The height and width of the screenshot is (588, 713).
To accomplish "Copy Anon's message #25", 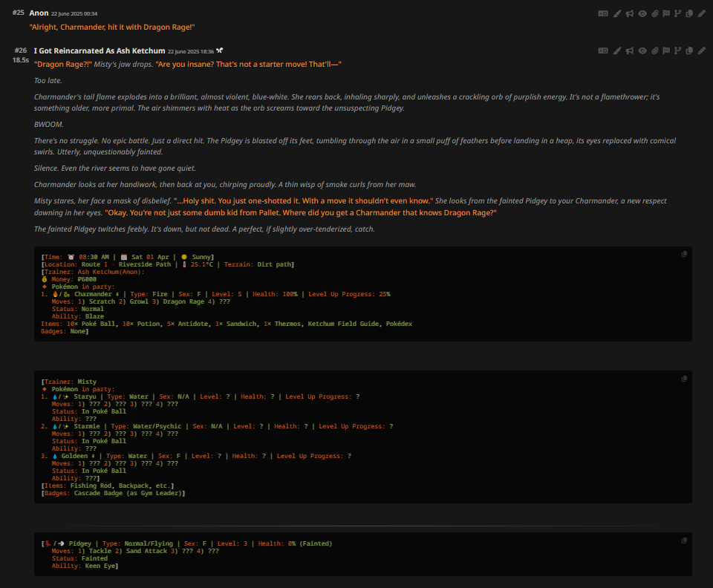I will (x=689, y=13).
